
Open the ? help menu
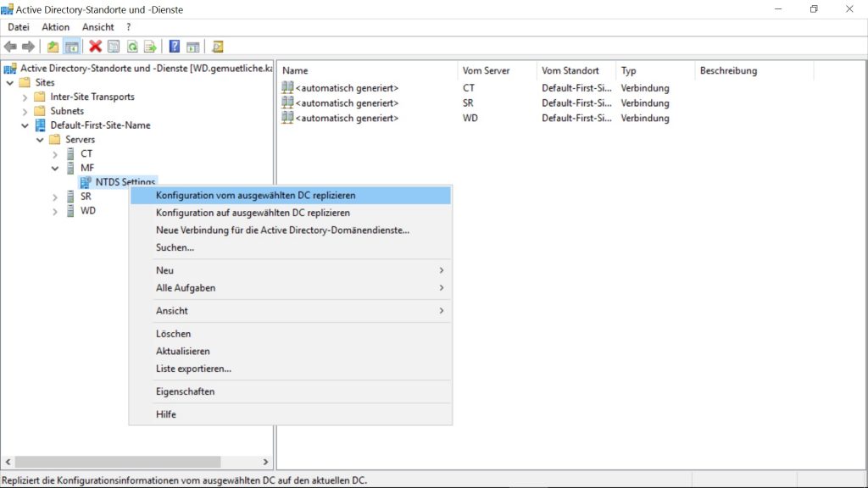click(129, 27)
